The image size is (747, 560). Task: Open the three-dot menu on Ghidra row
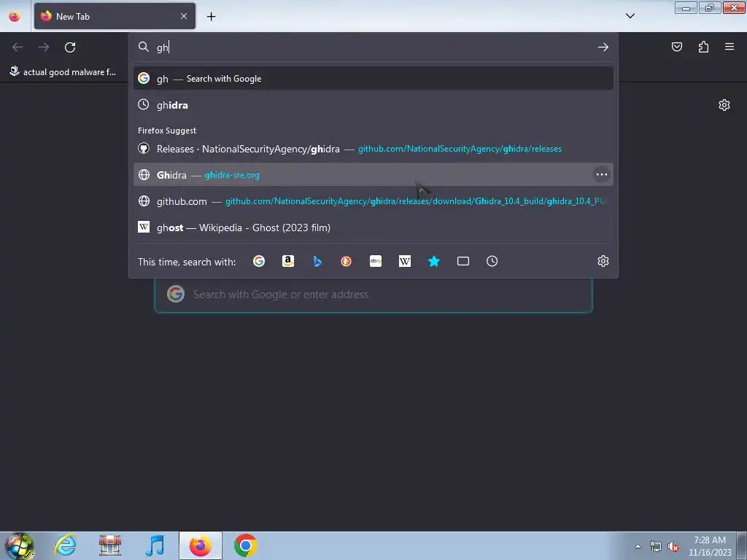(602, 175)
